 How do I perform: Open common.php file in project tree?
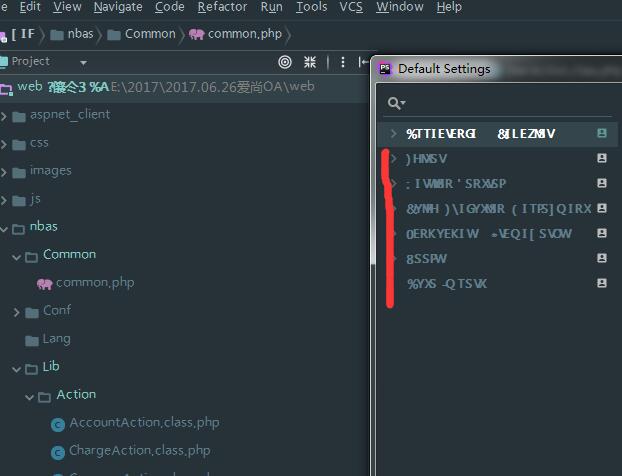click(95, 282)
